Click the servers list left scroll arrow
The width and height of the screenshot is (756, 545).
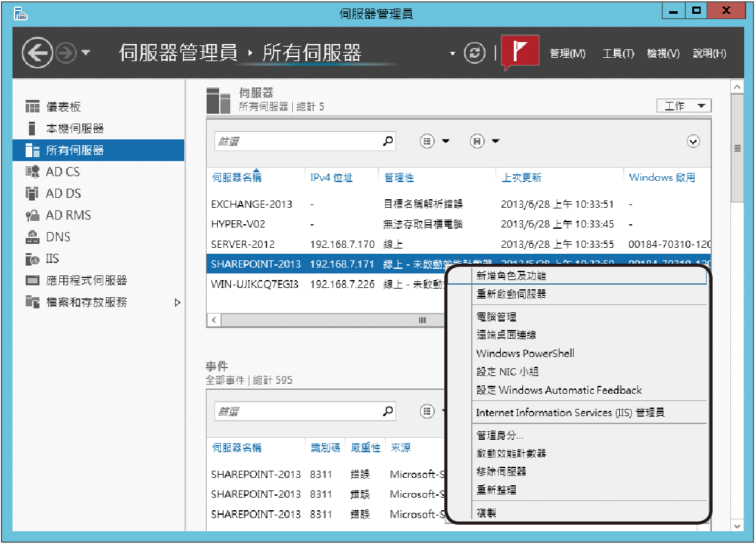pyautogui.click(x=214, y=320)
